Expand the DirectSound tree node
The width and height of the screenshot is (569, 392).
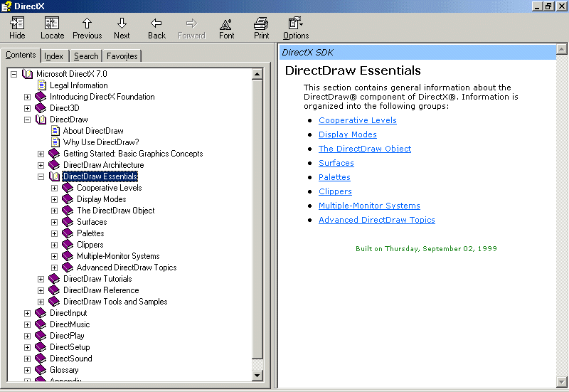28,359
